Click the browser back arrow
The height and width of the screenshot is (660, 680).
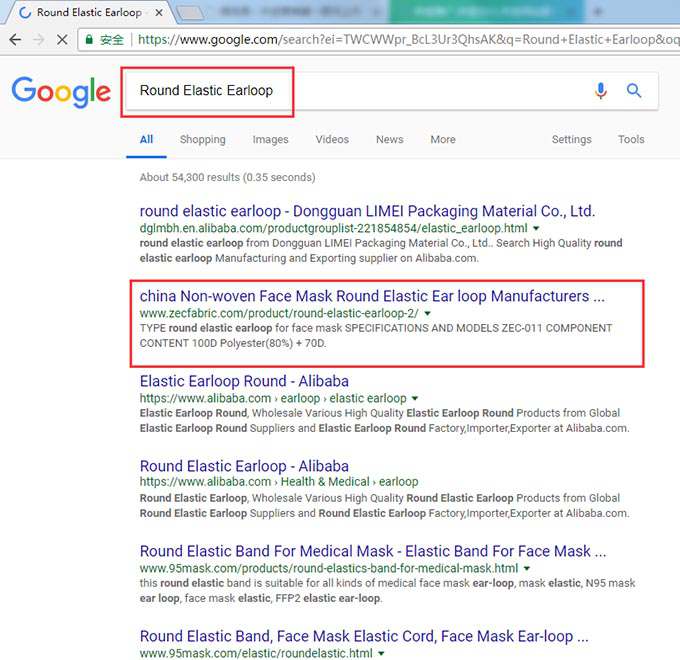(x=15, y=40)
